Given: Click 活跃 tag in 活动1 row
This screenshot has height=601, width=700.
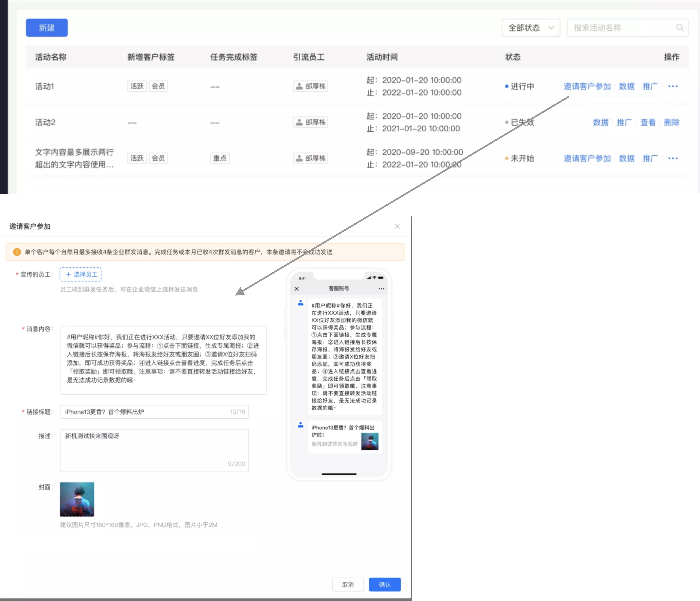Looking at the screenshot, I should point(137,86).
